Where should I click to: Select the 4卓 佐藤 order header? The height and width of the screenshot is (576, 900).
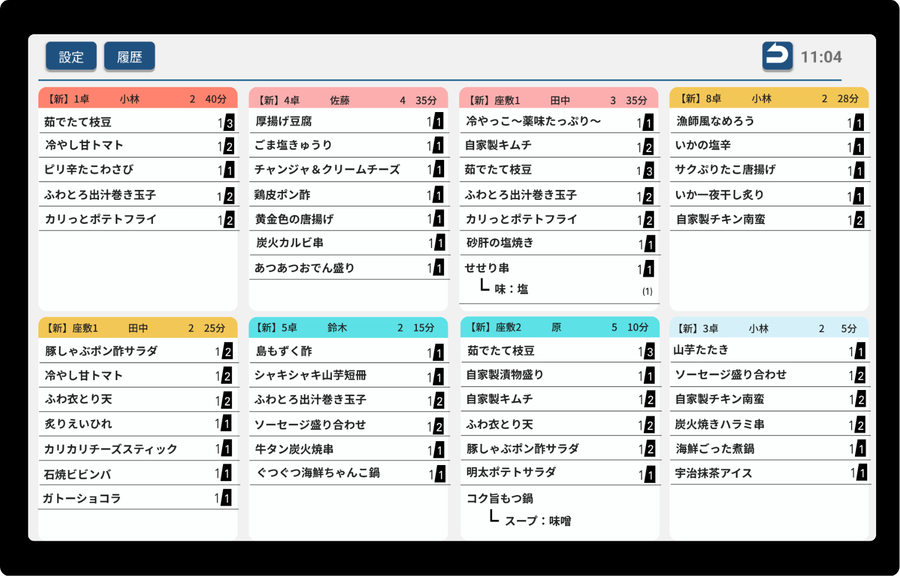[348, 99]
